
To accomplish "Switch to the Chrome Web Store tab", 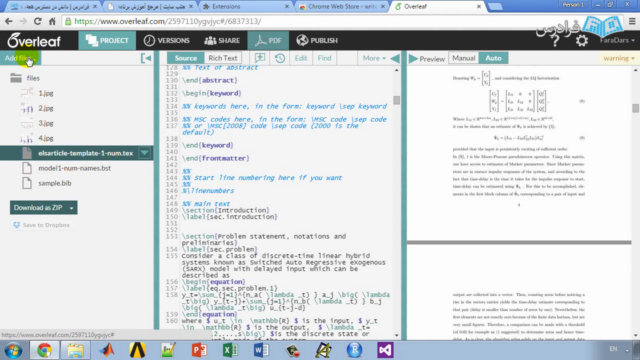I will pyautogui.click(x=342, y=7).
